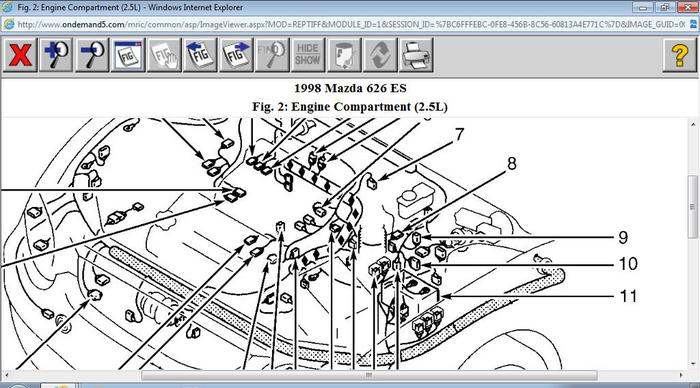Restore down the Internet Explorer window
Screen dimensions: 700x388
tap(665, 7)
